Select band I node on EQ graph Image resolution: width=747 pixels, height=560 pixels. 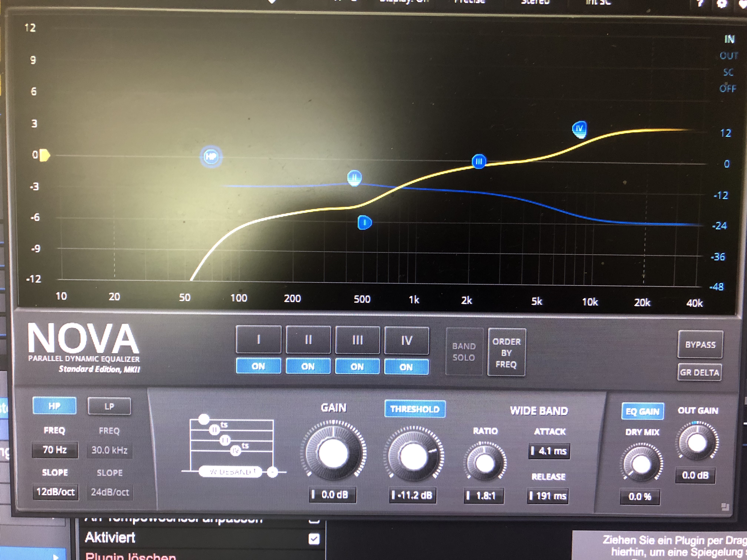point(364,222)
